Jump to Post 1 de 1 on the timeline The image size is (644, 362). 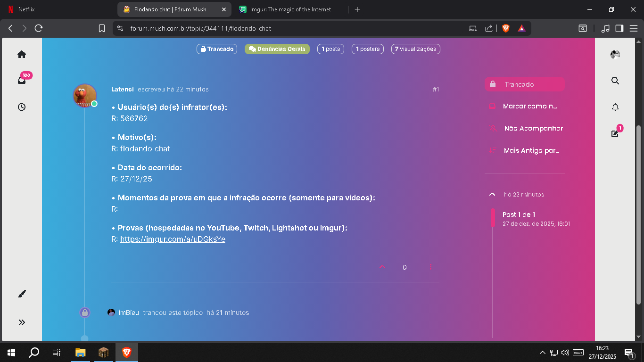tap(519, 214)
